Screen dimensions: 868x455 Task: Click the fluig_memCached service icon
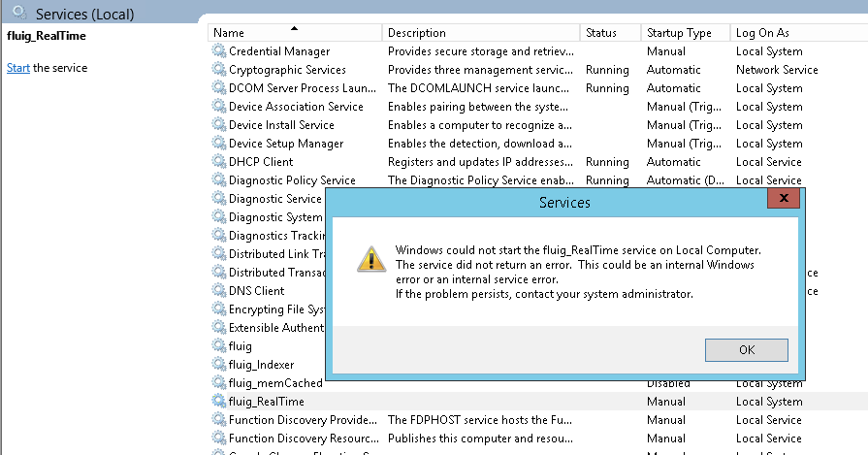coord(219,382)
